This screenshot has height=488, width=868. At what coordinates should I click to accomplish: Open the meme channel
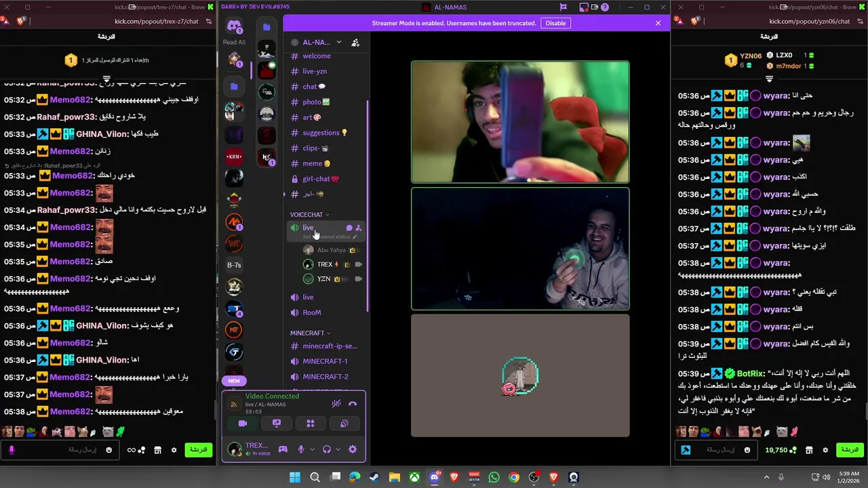316,163
